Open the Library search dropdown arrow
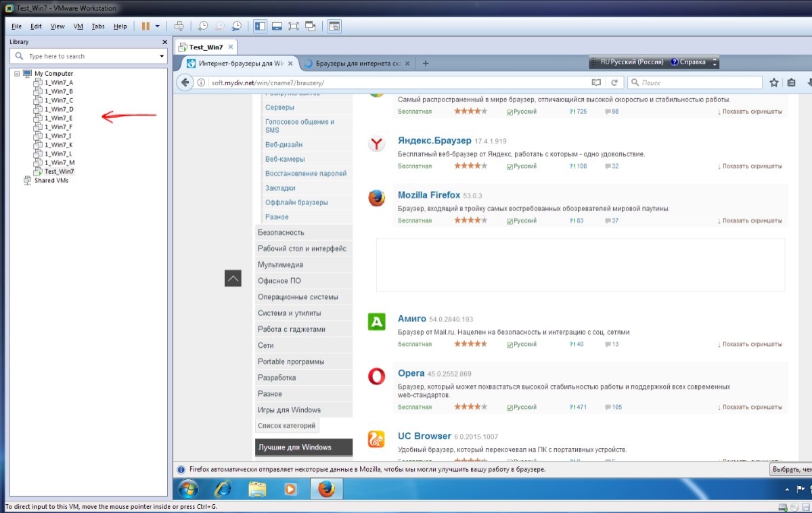The width and height of the screenshot is (812, 513). (x=162, y=56)
